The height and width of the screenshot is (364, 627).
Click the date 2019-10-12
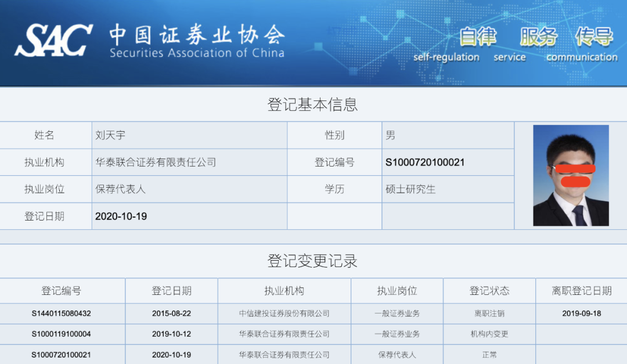pos(171,334)
